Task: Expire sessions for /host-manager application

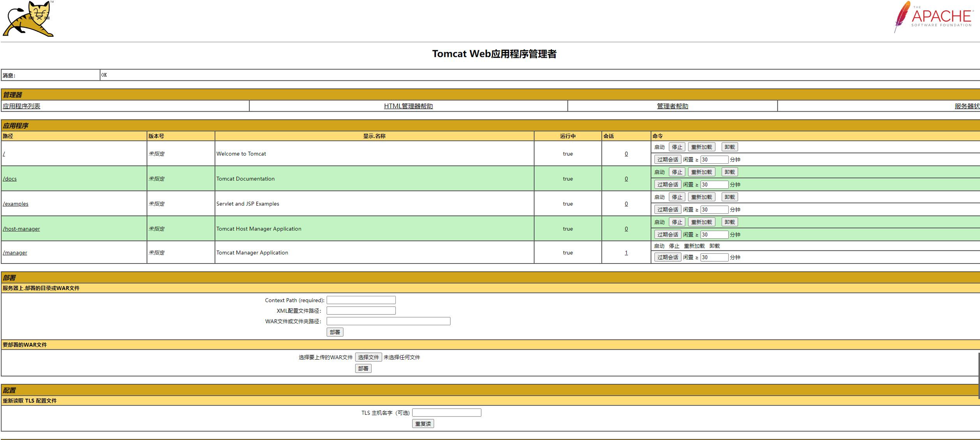Action: click(668, 235)
